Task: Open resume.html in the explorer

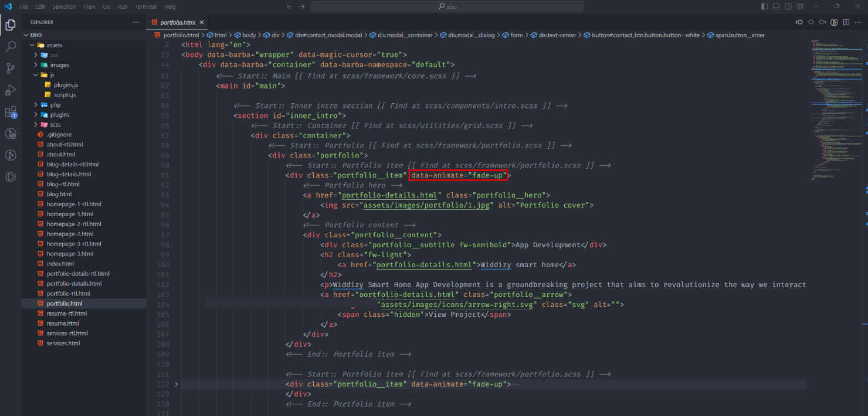Action: [x=63, y=323]
